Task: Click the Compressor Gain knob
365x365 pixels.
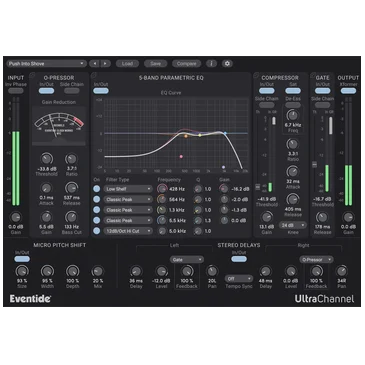Action: click(267, 217)
